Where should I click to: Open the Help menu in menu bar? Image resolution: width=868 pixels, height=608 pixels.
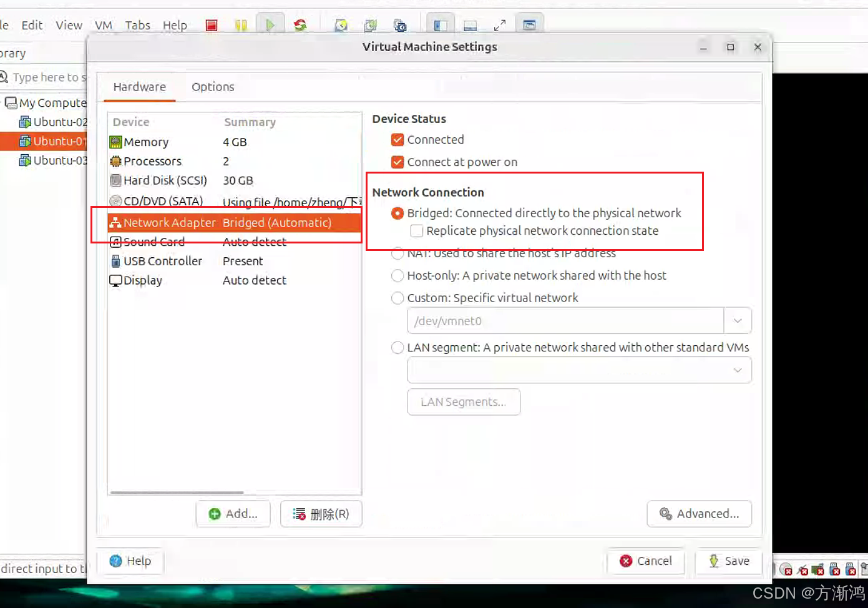click(175, 25)
